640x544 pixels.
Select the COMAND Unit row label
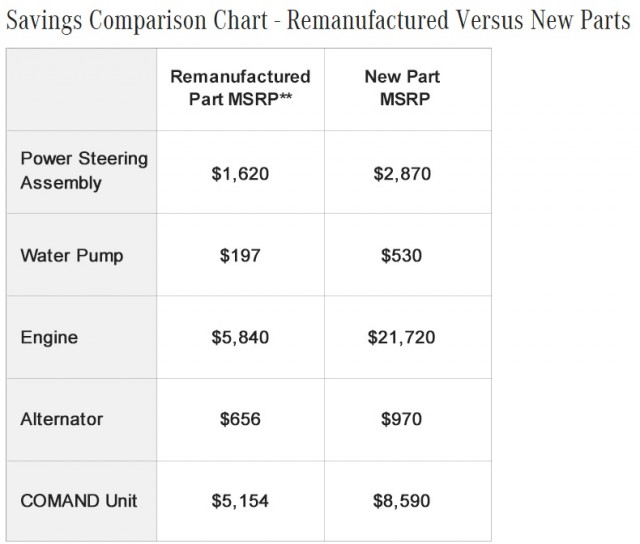click(x=79, y=502)
